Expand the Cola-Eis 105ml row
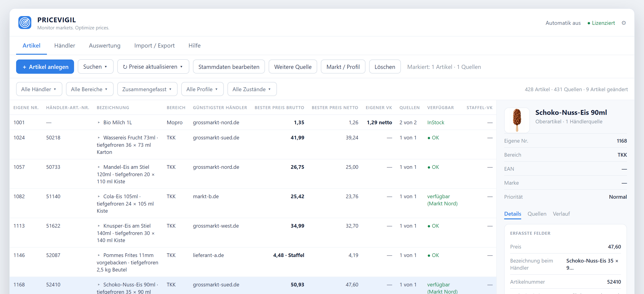Screen dimensions: 644x294 (x=99, y=197)
